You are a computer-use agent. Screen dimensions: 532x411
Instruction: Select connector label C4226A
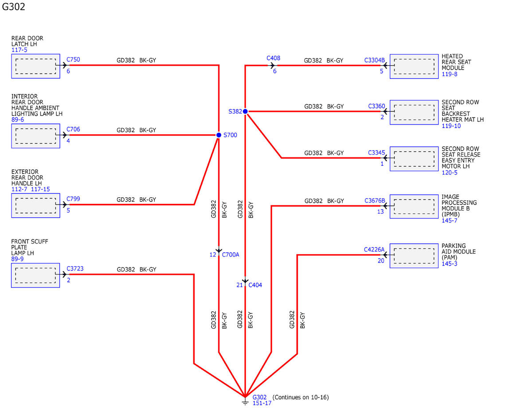coord(374,249)
